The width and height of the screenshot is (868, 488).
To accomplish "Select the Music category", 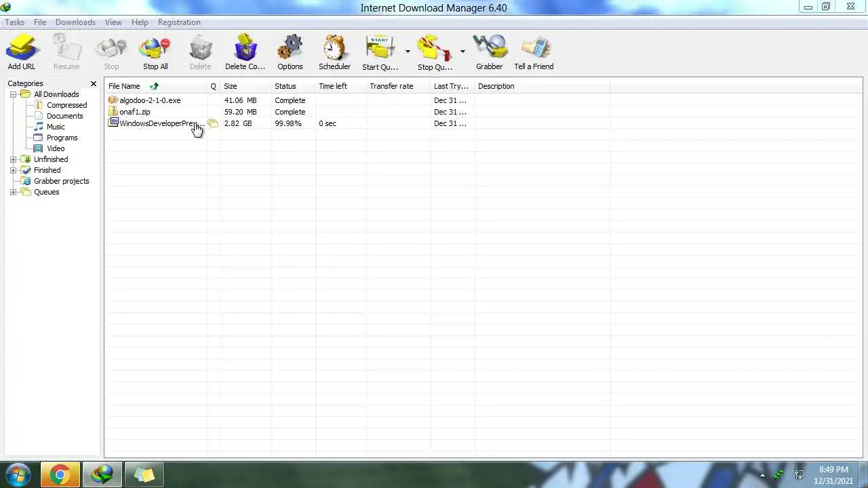I will click(x=56, y=127).
